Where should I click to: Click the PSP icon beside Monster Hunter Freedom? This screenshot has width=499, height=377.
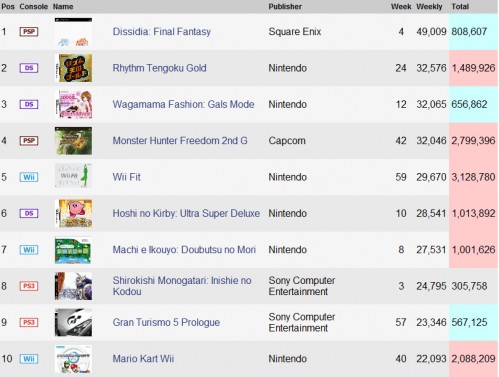29,141
